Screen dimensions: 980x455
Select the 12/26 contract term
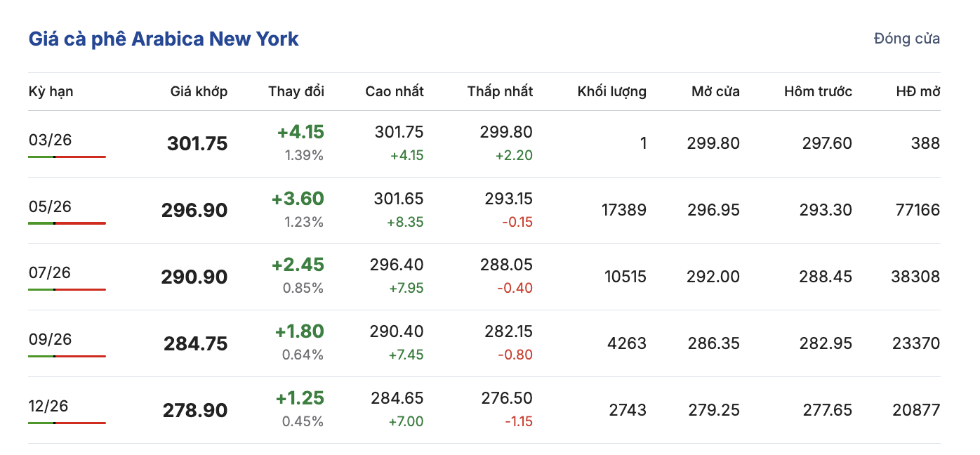(x=50, y=406)
